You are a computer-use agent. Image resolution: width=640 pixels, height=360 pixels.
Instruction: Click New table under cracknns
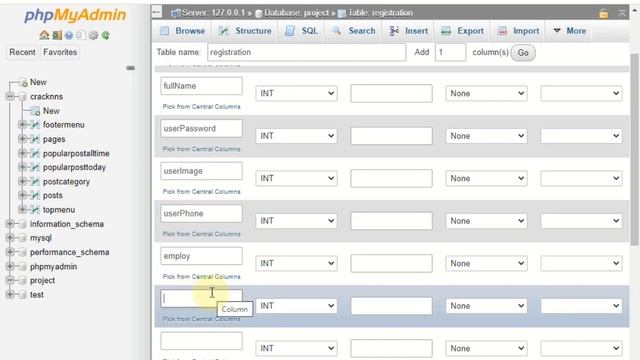pyautogui.click(x=51, y=111)
